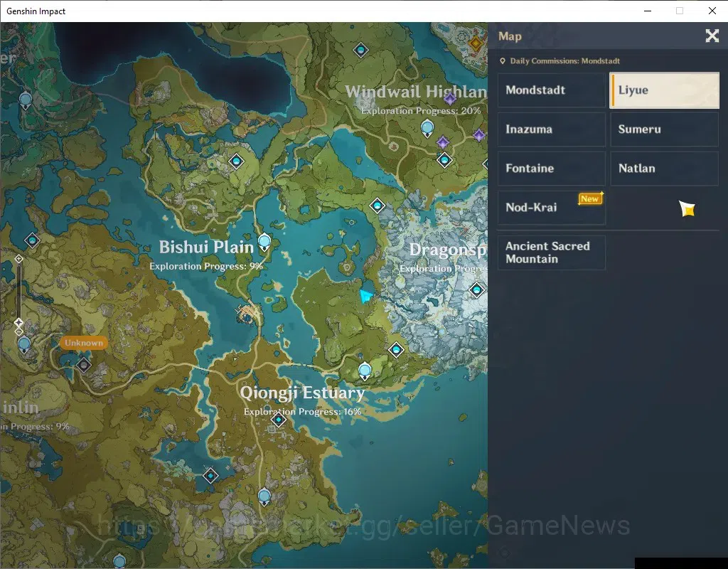The height and width of the screenshot is (569, 728).
Task: Click the Unknown domain marker icon
Action: click(84, 365)
